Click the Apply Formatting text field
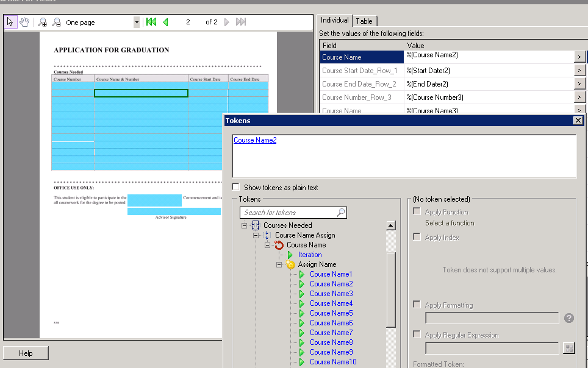 tap(492, 318)
